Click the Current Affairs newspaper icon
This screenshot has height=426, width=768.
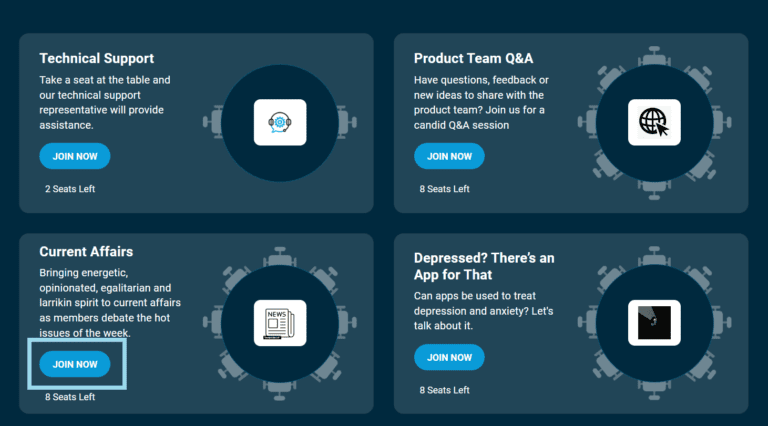click(280, 323)
